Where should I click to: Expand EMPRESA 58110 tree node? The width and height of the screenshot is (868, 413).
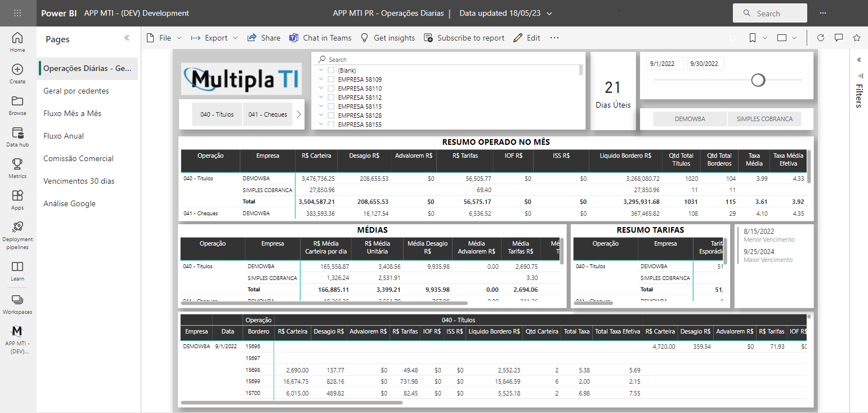[x=321, y=88]
